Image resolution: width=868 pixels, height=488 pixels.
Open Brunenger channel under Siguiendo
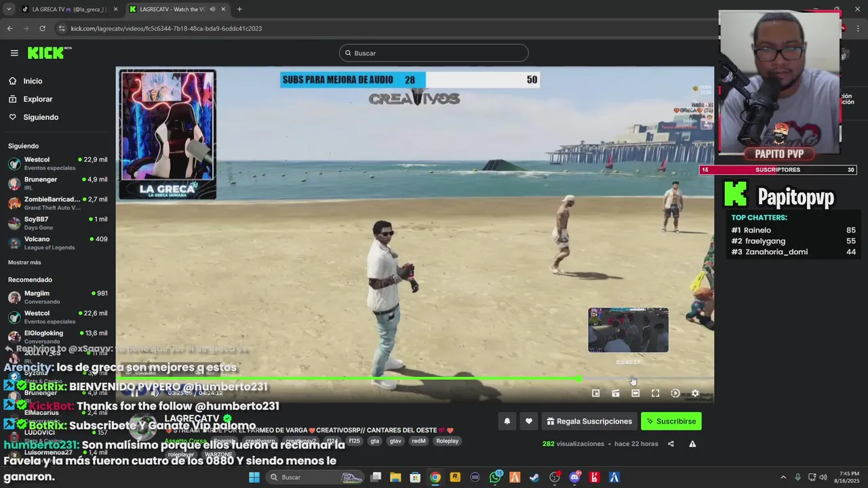tap(58, 183)
